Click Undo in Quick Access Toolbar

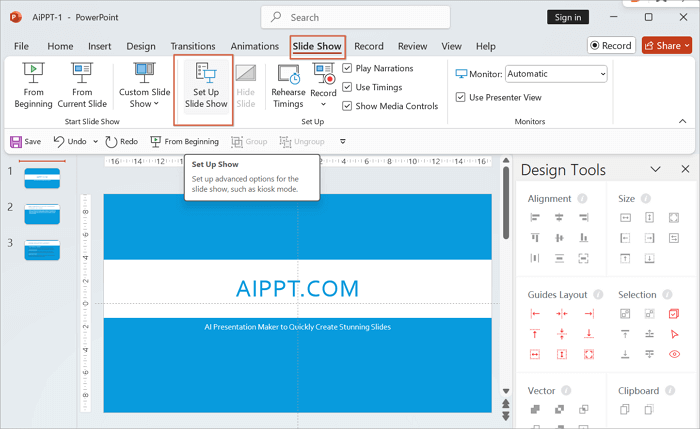[70, 142]
